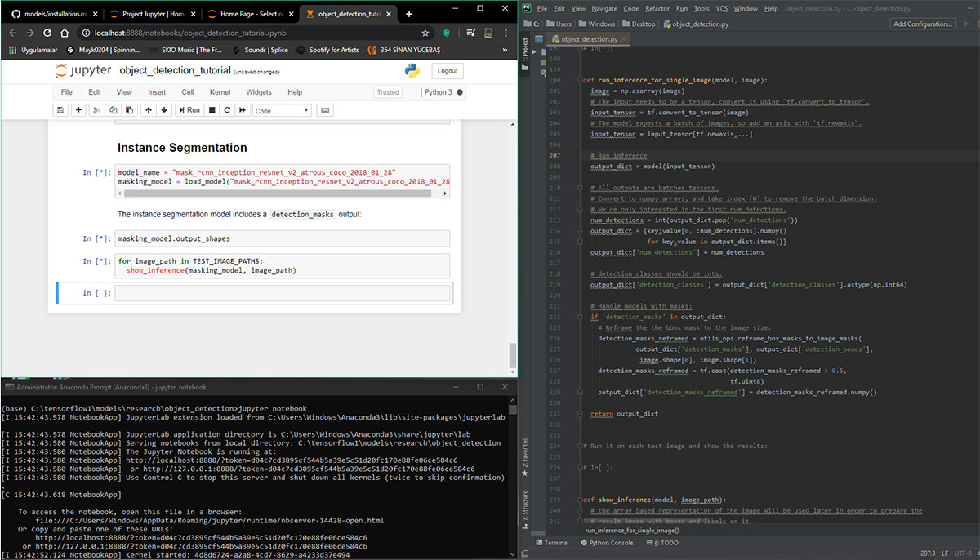Open Jupyter Cell menu

tap(188, 92)
